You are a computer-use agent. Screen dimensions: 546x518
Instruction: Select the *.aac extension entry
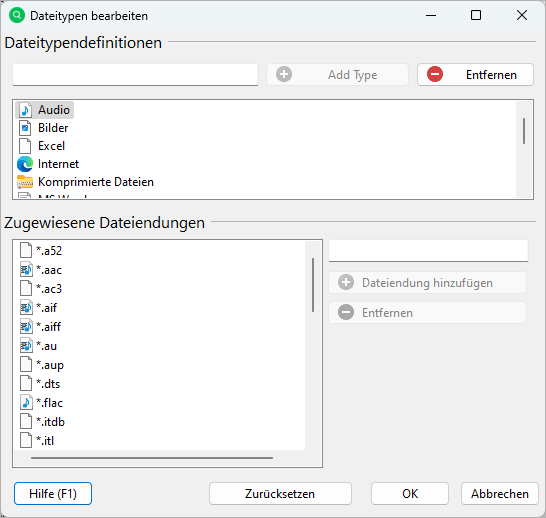[x=49, y=270]
